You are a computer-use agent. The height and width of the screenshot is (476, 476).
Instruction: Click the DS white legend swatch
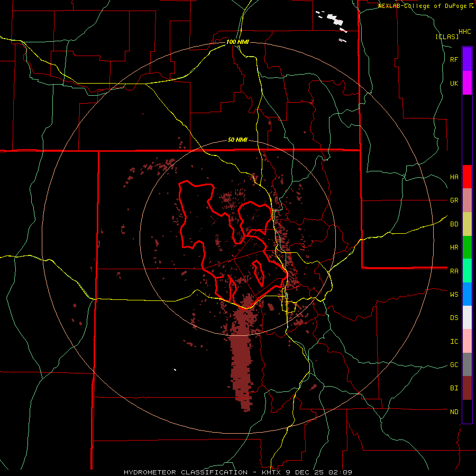coord(467,317)
